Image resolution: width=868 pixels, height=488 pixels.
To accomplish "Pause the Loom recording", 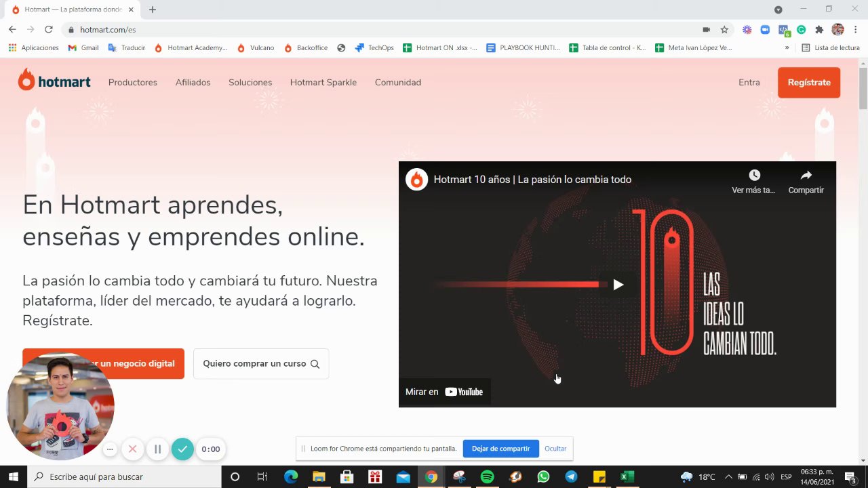I will pos(157,449).
